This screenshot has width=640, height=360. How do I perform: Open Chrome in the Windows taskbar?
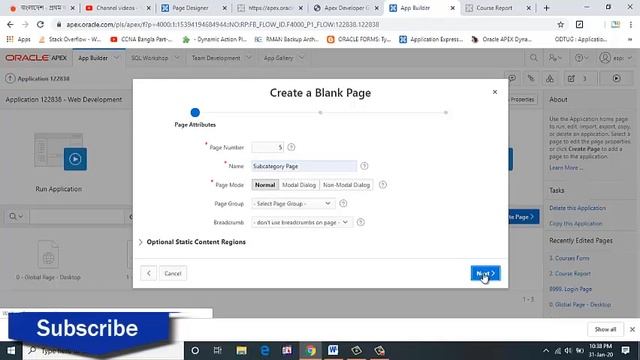click(x=311, y=350)
